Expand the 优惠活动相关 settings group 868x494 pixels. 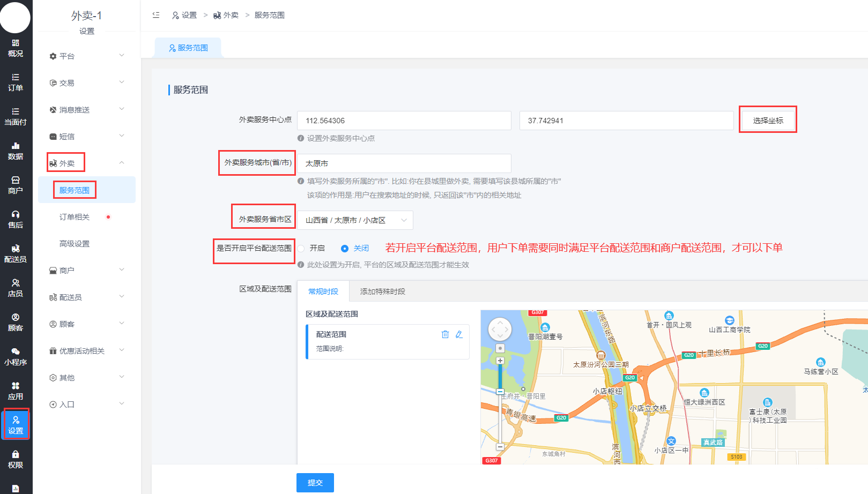coord(87,351)
